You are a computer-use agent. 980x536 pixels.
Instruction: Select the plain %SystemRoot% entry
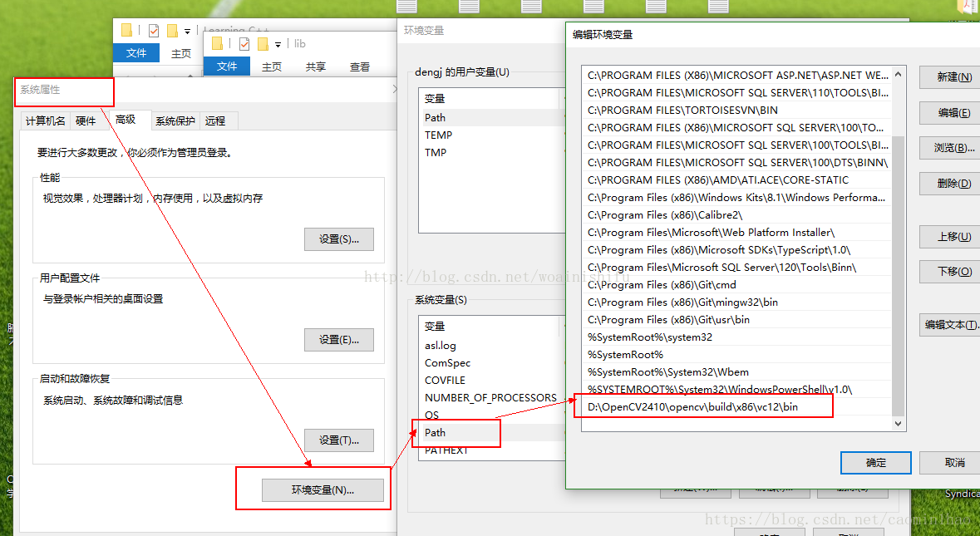tap(736, 355)
